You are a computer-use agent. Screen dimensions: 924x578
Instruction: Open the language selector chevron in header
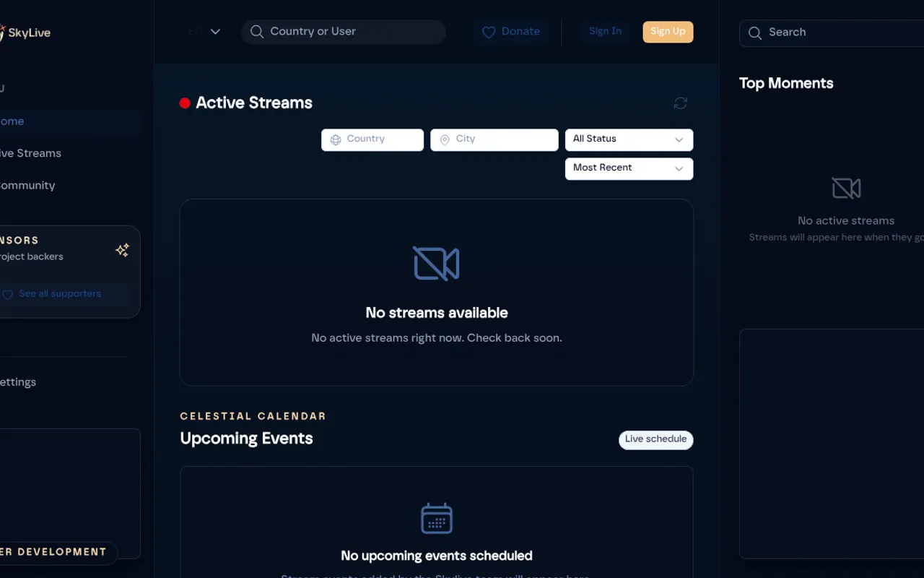pyautogui.click(x=215, y=32)
